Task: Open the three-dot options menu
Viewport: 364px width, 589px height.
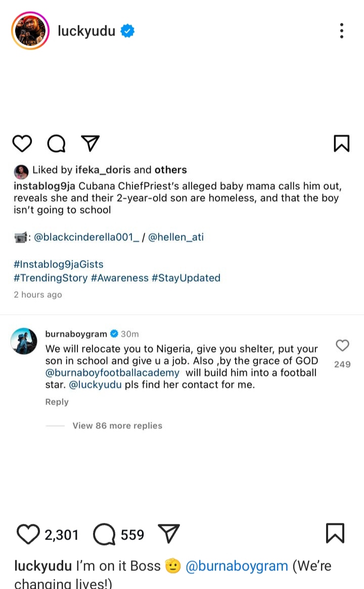Action: pyautogui.click(x=341, y=30)
